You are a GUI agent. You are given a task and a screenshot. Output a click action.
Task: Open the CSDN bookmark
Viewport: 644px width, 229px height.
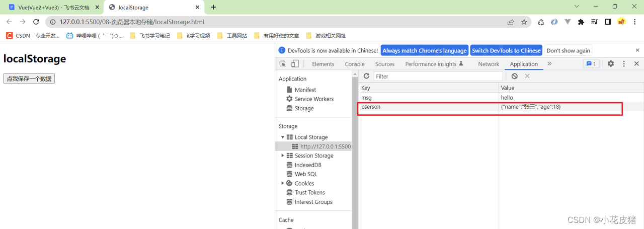tap(33, 36)
